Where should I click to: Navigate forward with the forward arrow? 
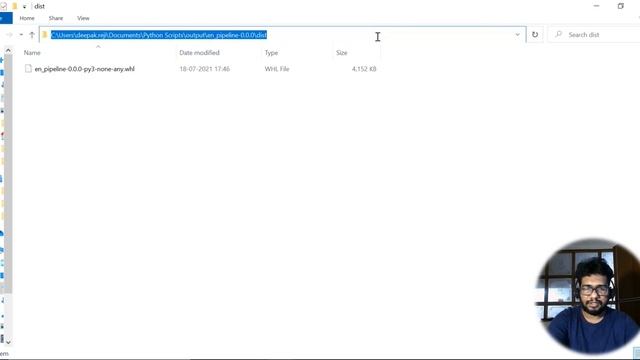point(9,35)
